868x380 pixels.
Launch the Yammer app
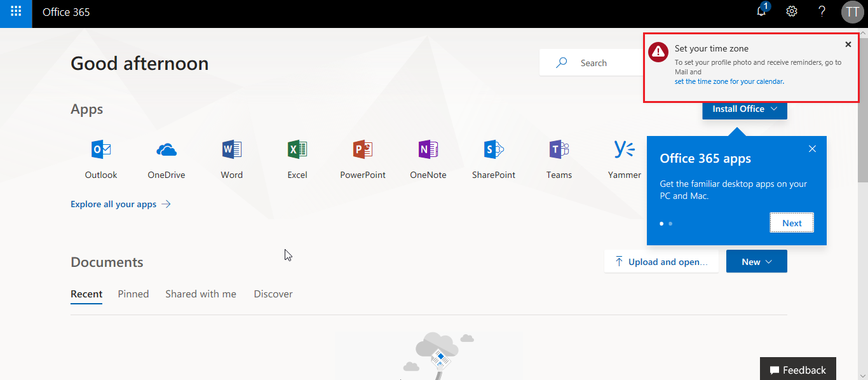[625, 159]
